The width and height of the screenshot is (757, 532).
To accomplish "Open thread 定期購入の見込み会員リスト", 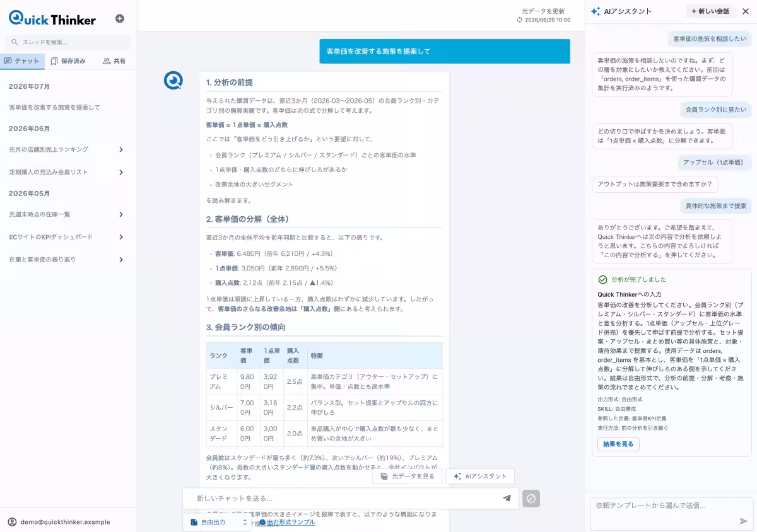I will (x=49, y=172).
